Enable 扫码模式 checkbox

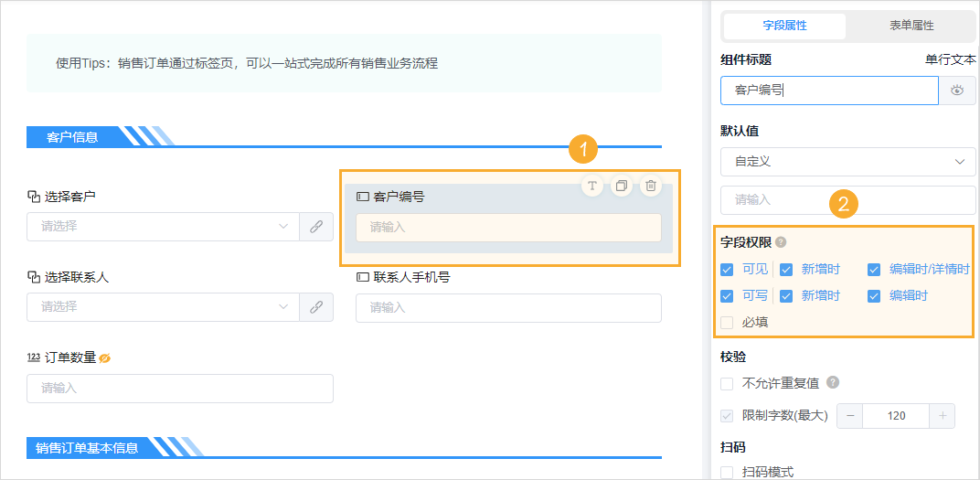pos(727,472)
